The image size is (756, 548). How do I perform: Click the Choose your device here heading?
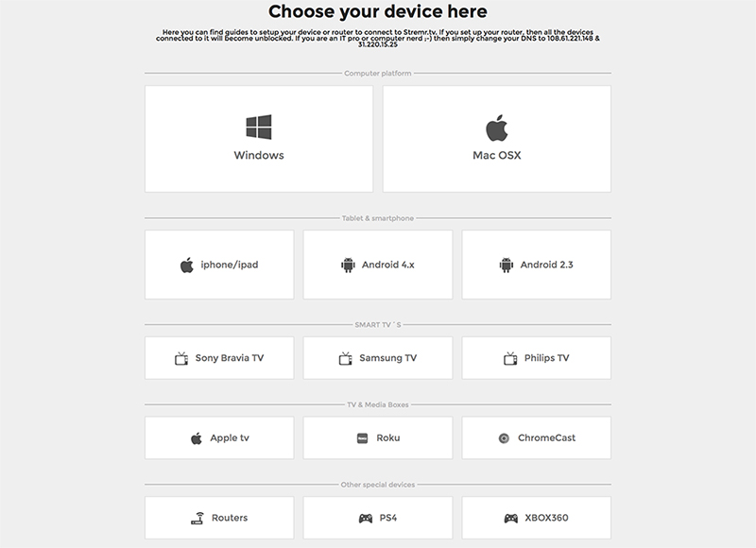pyautogui.click(x=378, y=12)
